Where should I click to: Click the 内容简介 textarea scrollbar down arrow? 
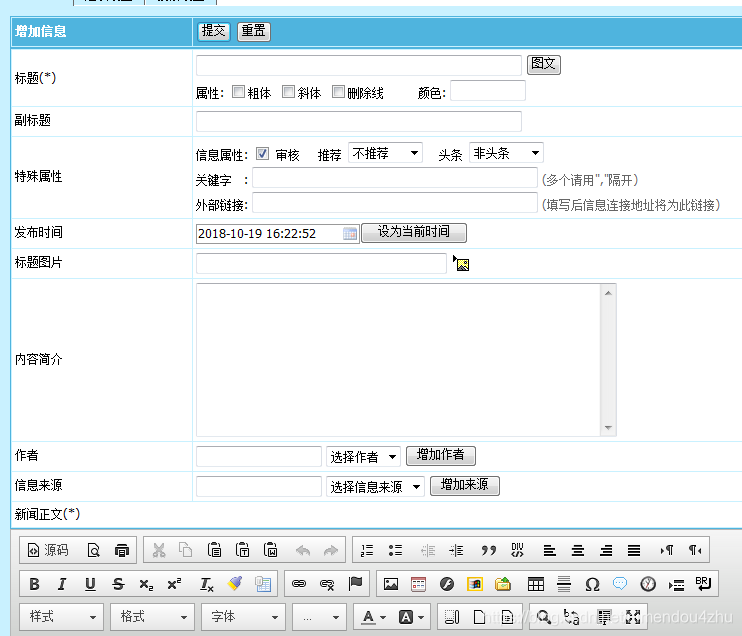click(608, 428)
